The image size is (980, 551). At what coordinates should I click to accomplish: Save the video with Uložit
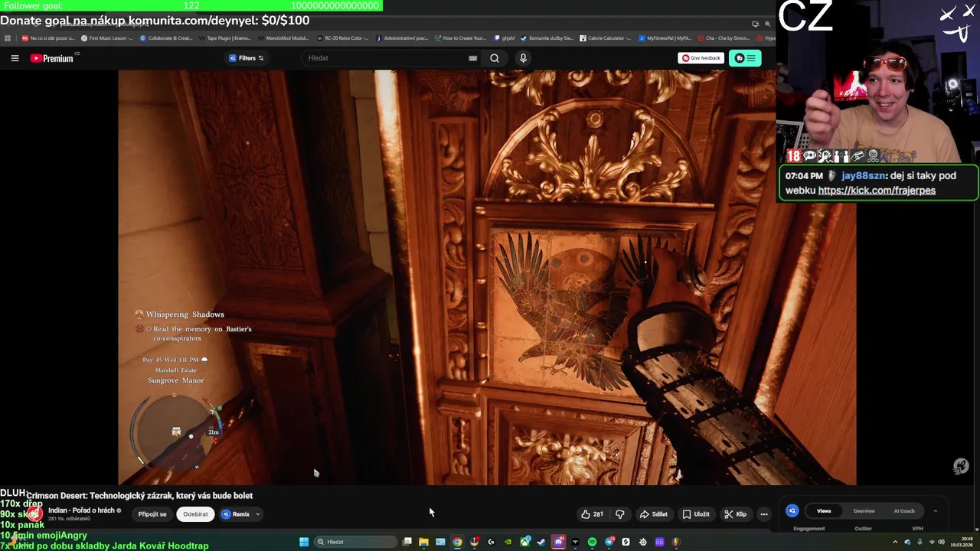[696, 514]
